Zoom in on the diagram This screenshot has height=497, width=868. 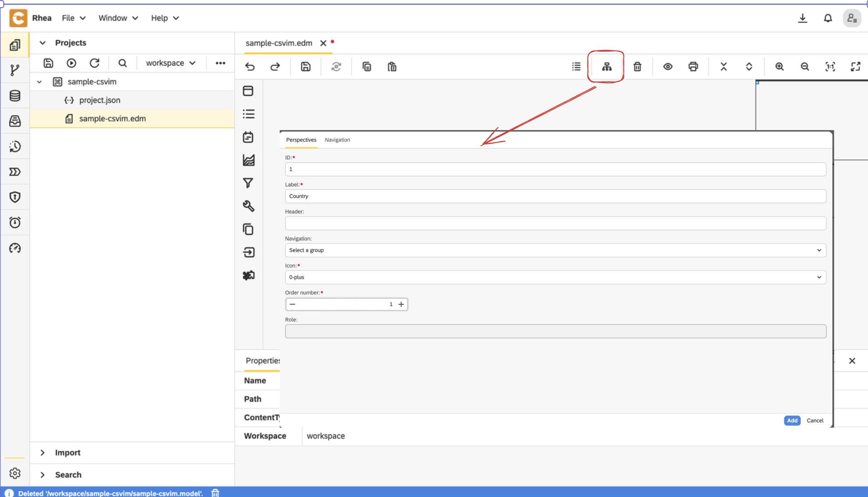click(x=779, y=67)
